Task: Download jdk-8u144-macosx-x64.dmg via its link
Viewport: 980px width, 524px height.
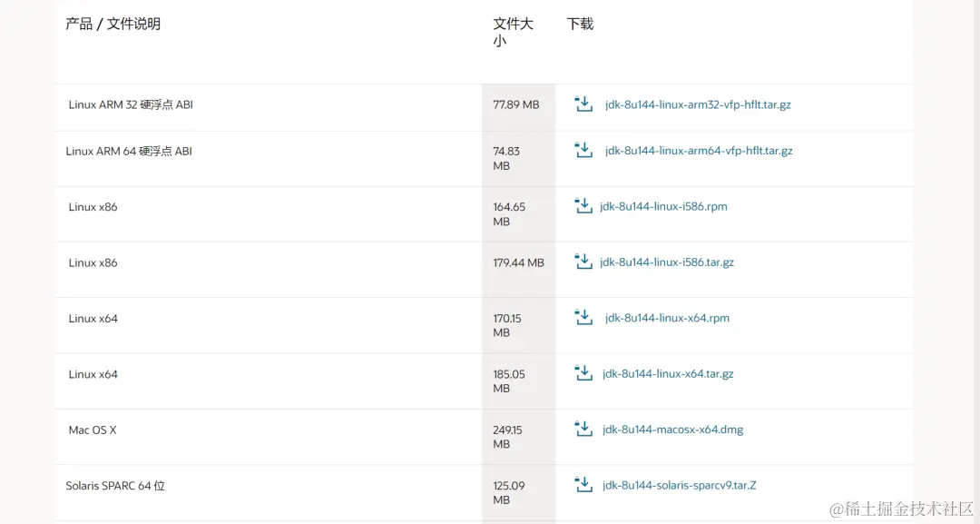Action: pos(672,429)
